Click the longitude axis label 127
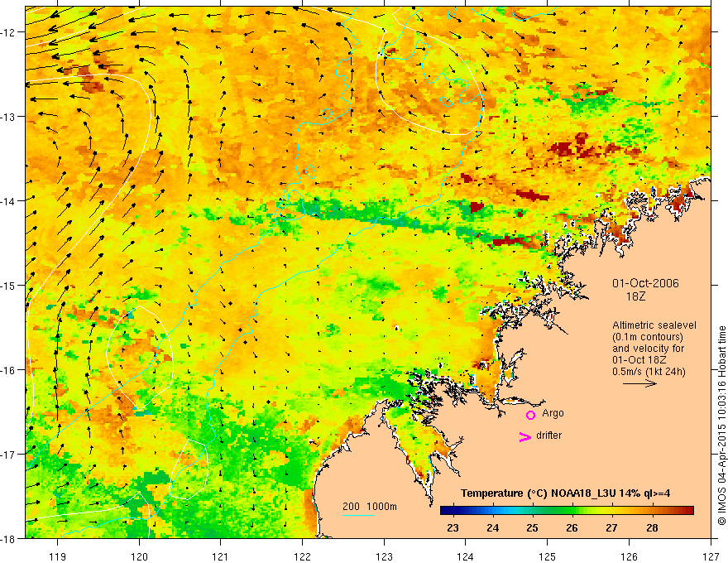This screenshot has height=563, width=728. (x=711, y=556)
